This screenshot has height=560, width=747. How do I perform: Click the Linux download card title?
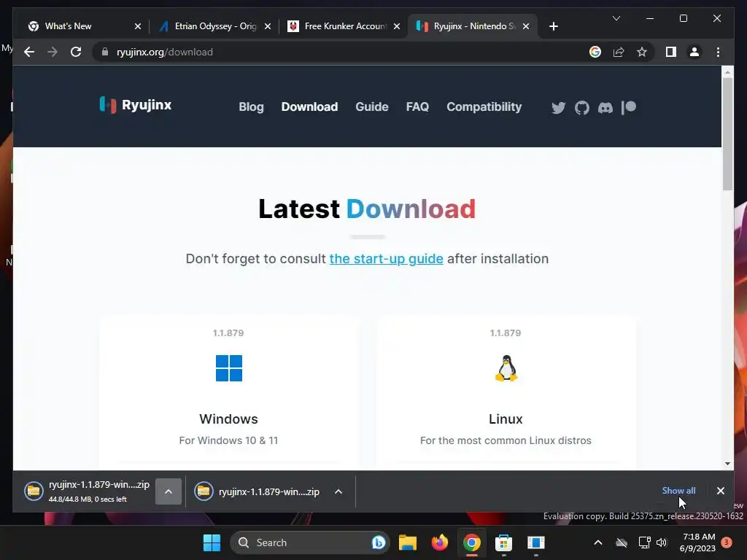[x=506, y=419]
